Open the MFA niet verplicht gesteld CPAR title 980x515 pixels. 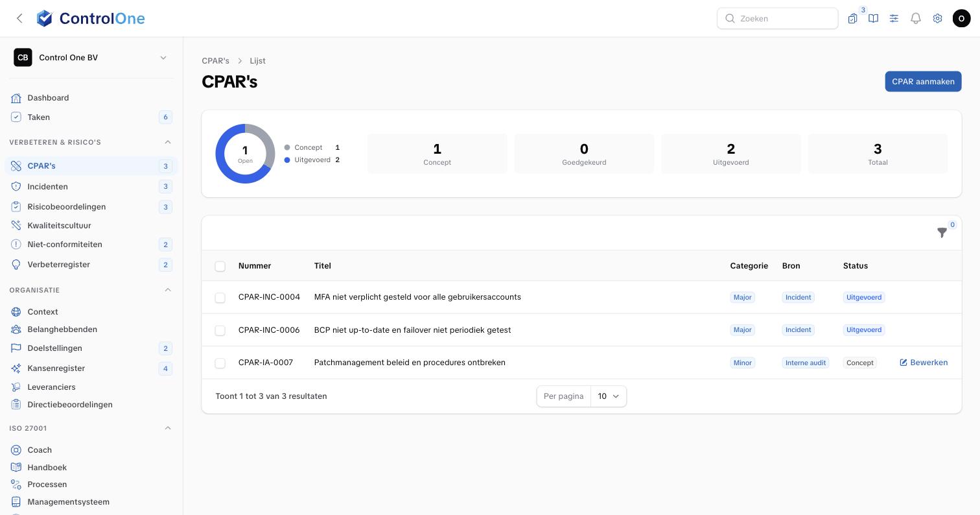click(417, 297)
